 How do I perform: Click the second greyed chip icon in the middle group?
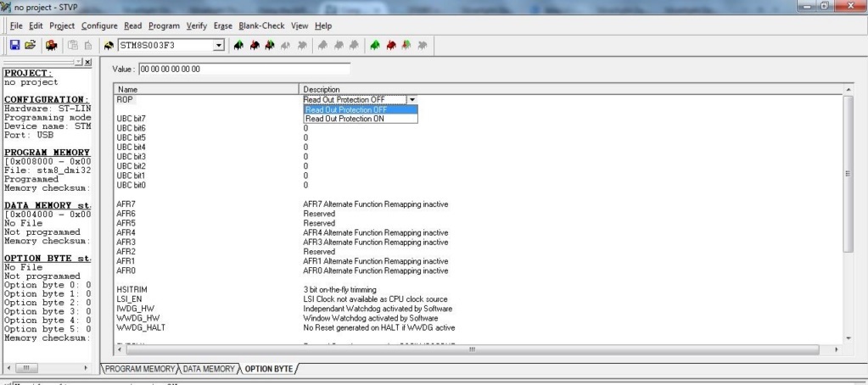[x=339, y=45]
